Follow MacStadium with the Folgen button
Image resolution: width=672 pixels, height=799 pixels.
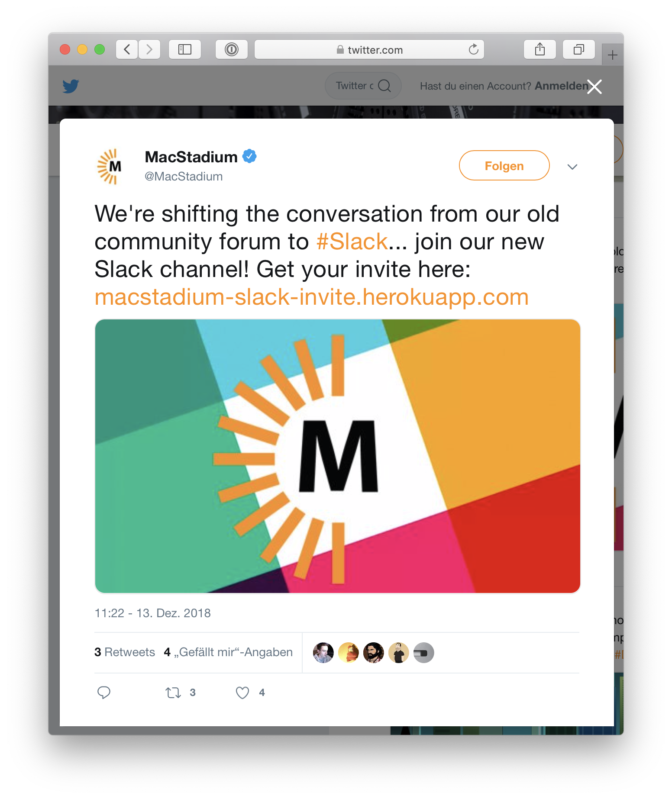pyautogui.click(x=504, y=166)
